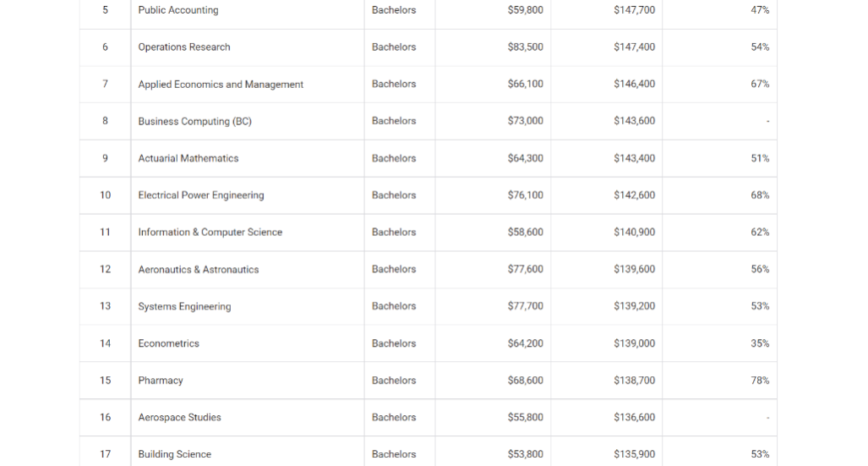The width and height of the screenshot is (868, 466).
Task: Click rank number 10 cell
Action: pos(105,195)
